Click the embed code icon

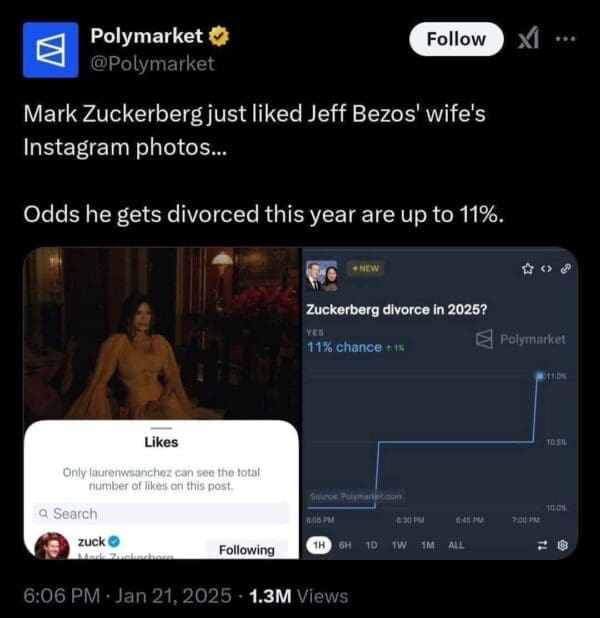pyautogui.click(x=546, y=267)
